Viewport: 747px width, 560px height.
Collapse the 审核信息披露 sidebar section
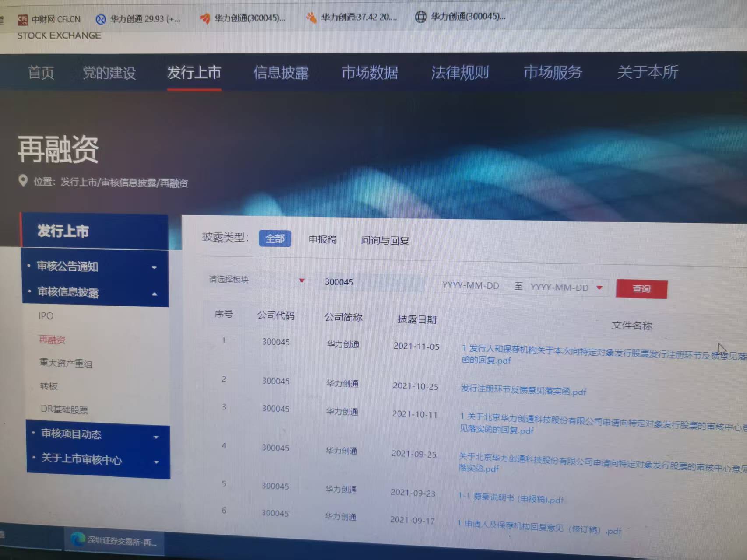pos(95,292)
